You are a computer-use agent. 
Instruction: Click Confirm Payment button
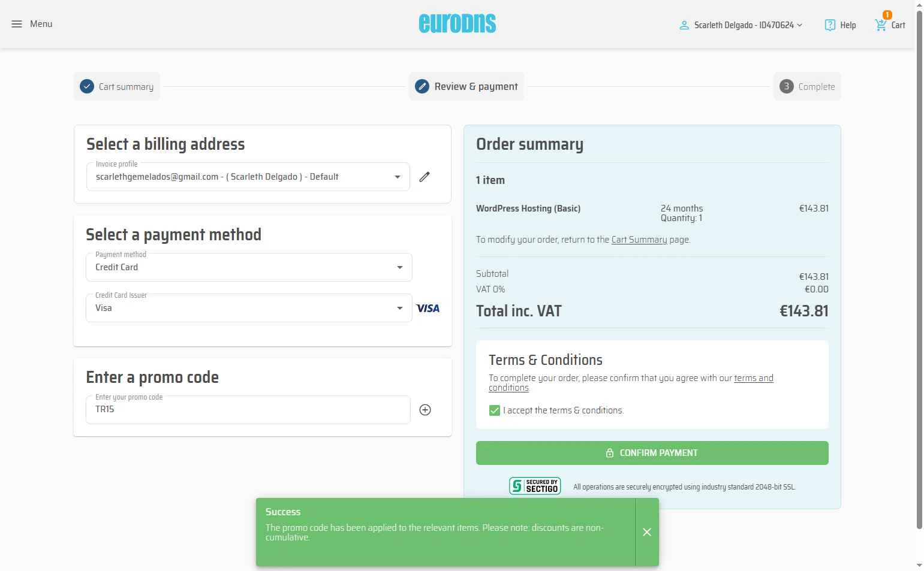coord(652,453)
